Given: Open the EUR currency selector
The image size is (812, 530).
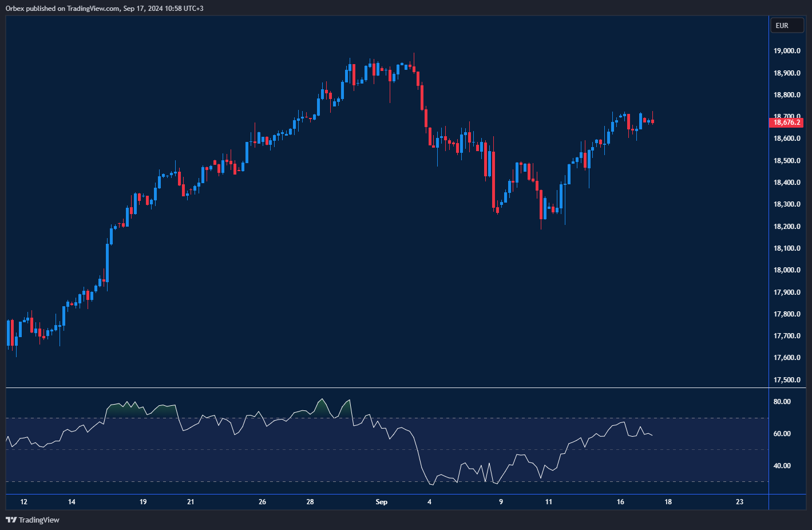Looking at the screenshot, I should (787, 26).
